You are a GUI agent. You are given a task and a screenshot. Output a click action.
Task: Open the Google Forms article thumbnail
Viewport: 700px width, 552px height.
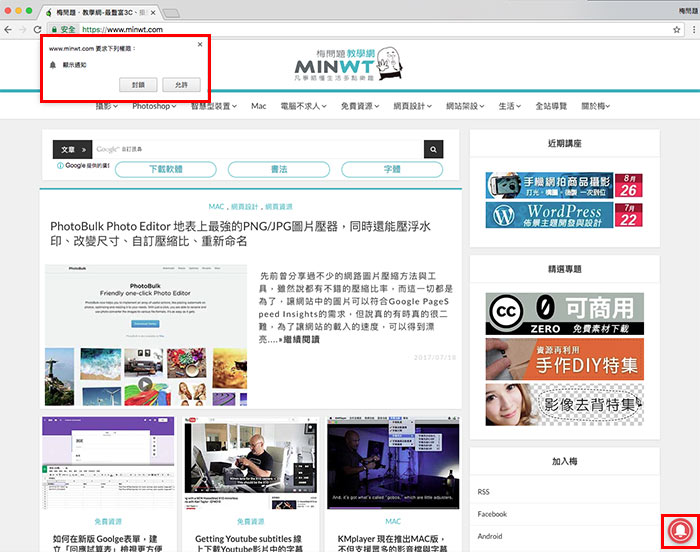click(x=108, y=463)
